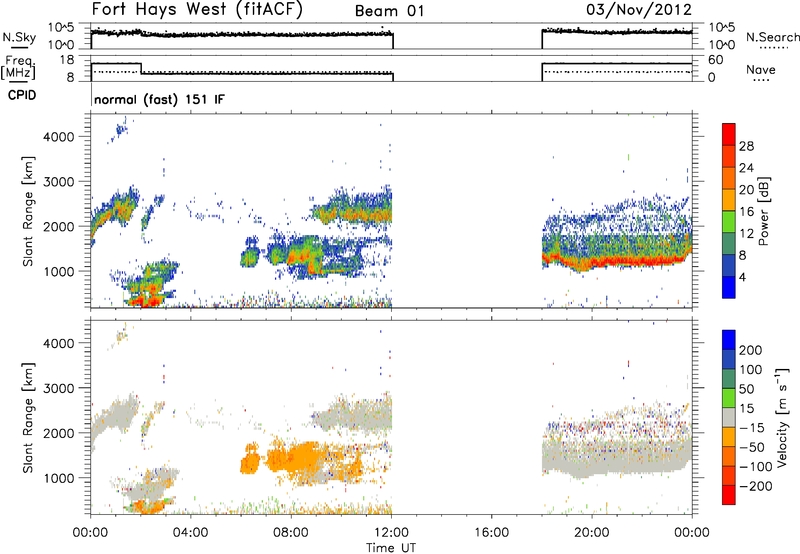Click the '12:00' time axis label
This screenshot has height=554, width=800.
coord(391,533)
